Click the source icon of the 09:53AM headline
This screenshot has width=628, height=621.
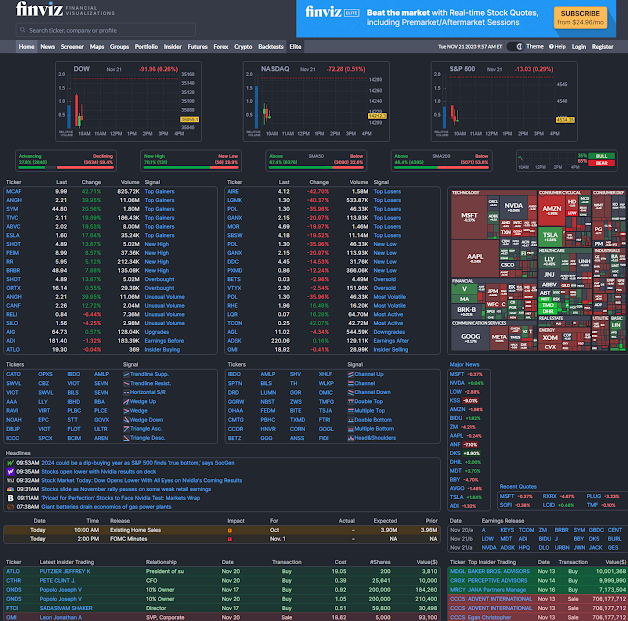click(x=10, y=463)
